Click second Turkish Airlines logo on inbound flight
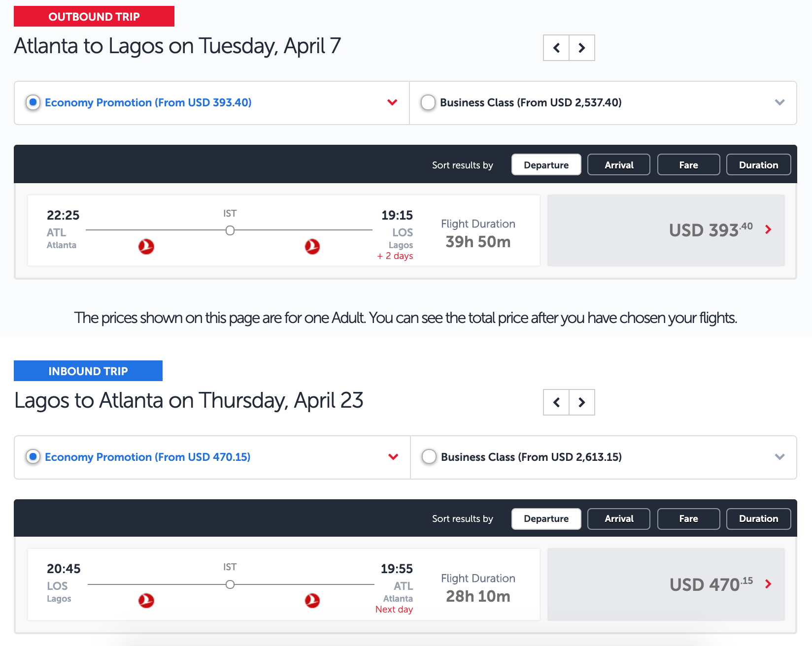The height and width of the screenshot is (646, 812). [312, 600]
